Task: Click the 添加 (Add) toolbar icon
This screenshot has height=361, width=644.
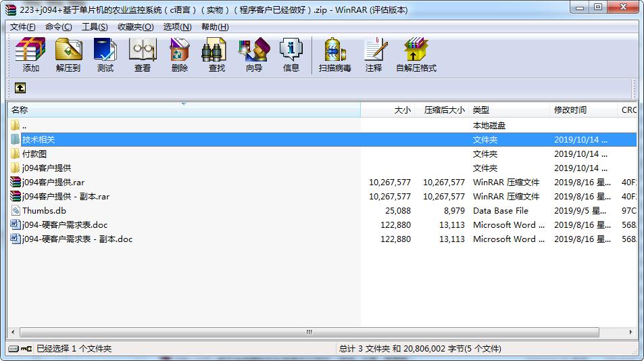Action: click(30, 50)
